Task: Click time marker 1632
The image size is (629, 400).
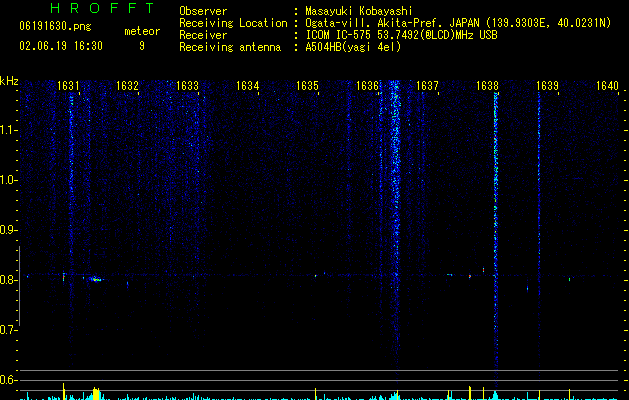Action: tap(127, 86)
